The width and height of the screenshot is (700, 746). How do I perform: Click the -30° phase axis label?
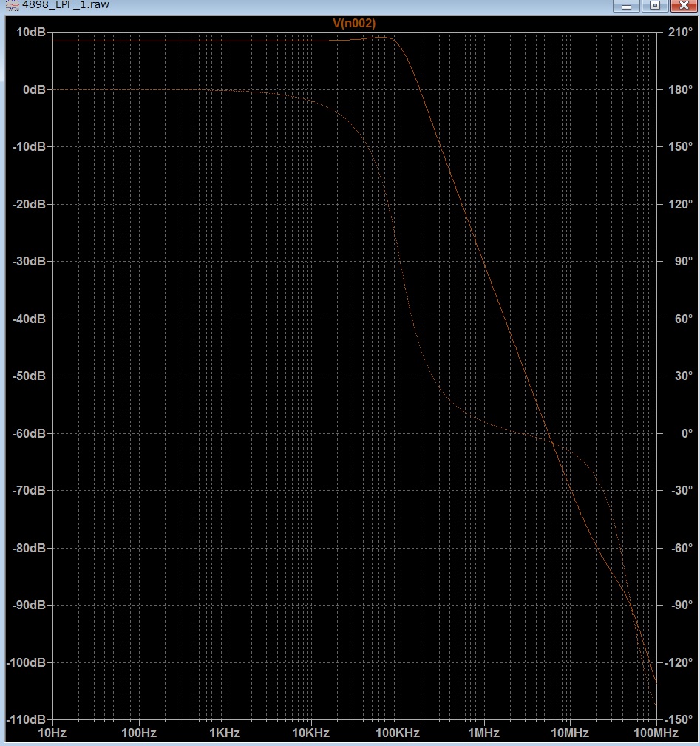pyautogui.click(x=682, y=490)
